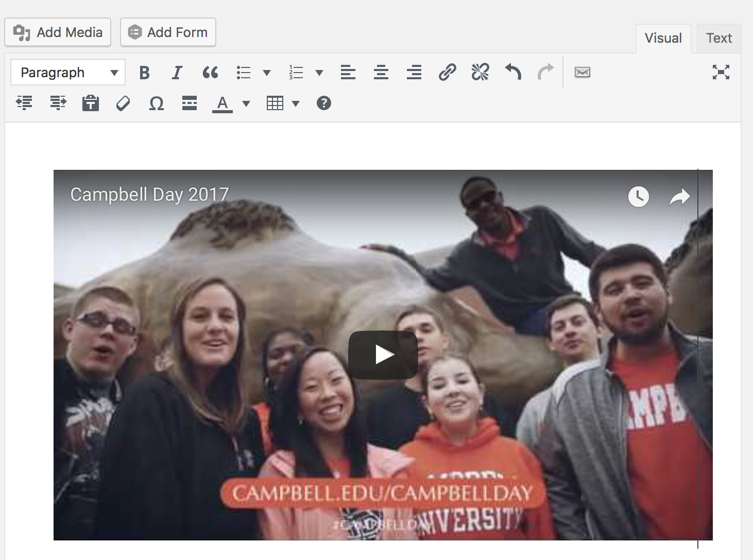Decrease indent with outdent icon
753x560 pixels.
[x=25, y=103]
